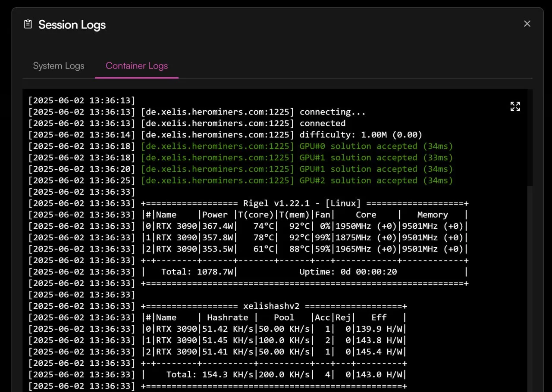Click the 100.0 KH/s pool value
This screenshot has width=552, height=392.
pyautogui.click(x=284, y=340)
